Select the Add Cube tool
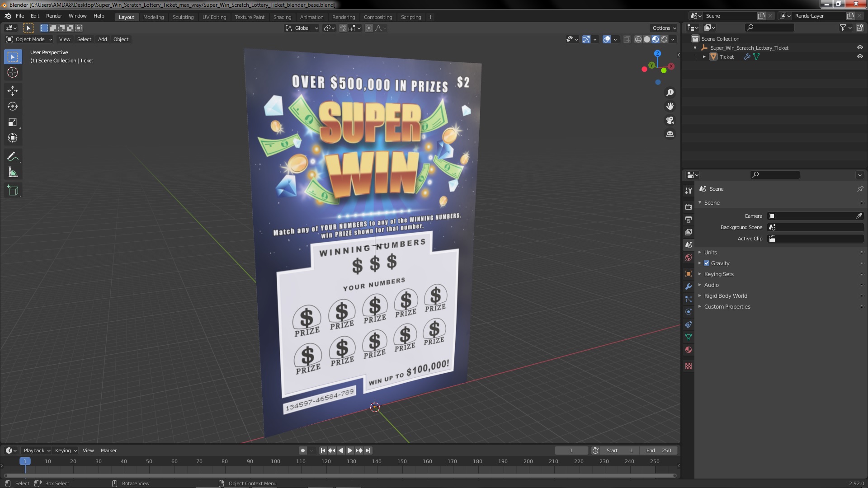 click(x=13, y=191)
